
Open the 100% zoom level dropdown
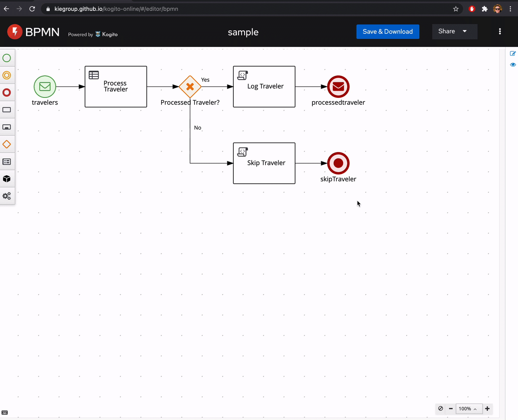click(x=468, y=409)
